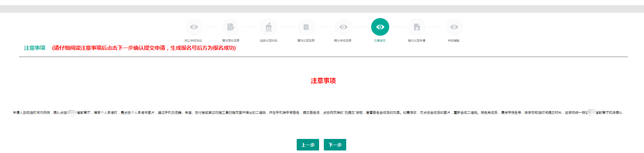Select the active green 注意事项 eye icon
Image resolution: width=644 pixels, height=153 pixels.
coord(380,27)
